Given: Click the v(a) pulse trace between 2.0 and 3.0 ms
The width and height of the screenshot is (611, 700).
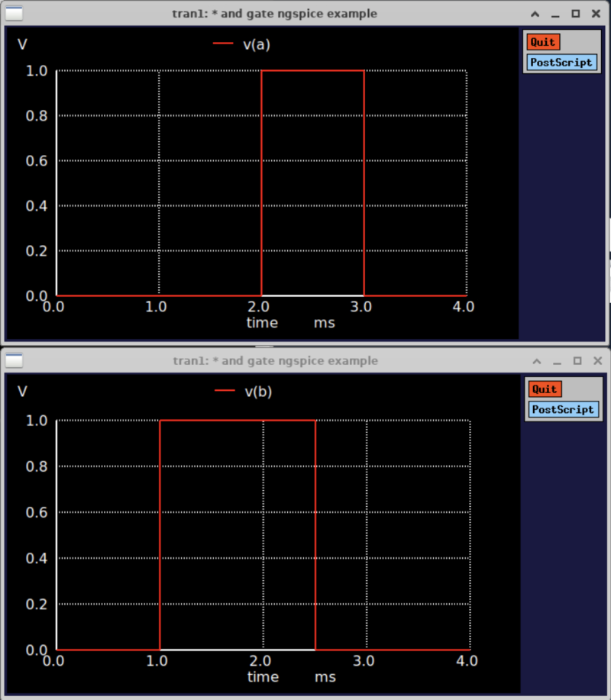Looking at the screenshot, I should [x=313, y=70].
